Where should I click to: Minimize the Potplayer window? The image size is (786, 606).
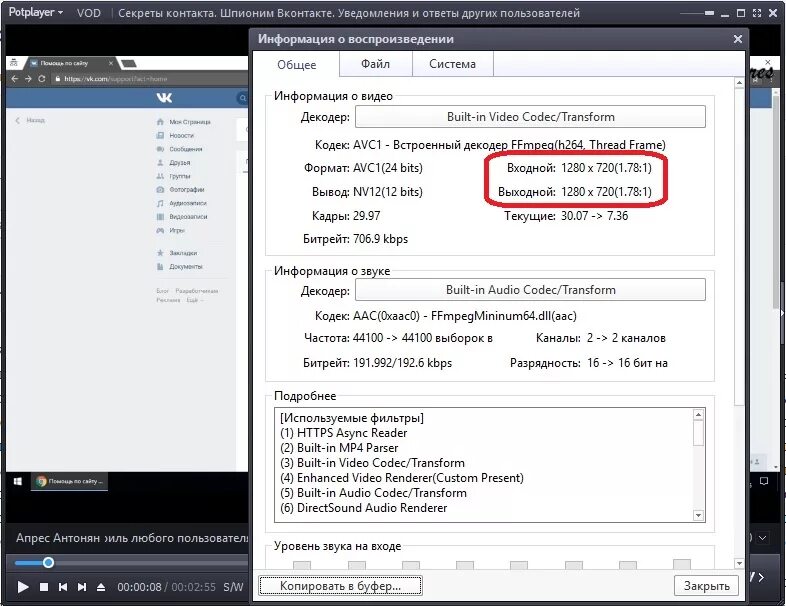point(725,15)
